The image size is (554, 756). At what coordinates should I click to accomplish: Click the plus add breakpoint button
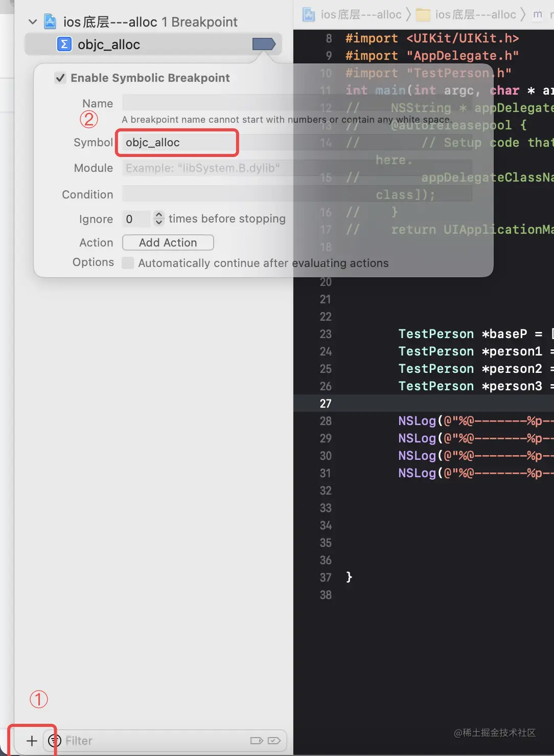(32, 740)
